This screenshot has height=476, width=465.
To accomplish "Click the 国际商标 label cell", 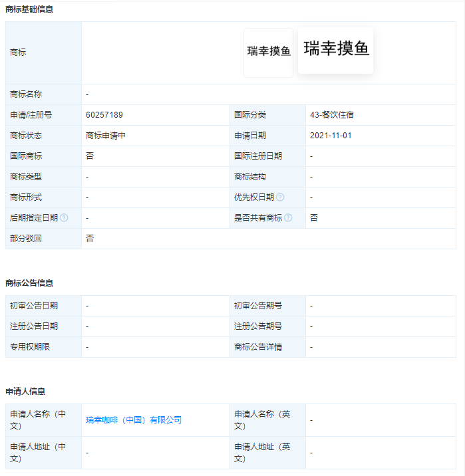I will coord(43,156).
